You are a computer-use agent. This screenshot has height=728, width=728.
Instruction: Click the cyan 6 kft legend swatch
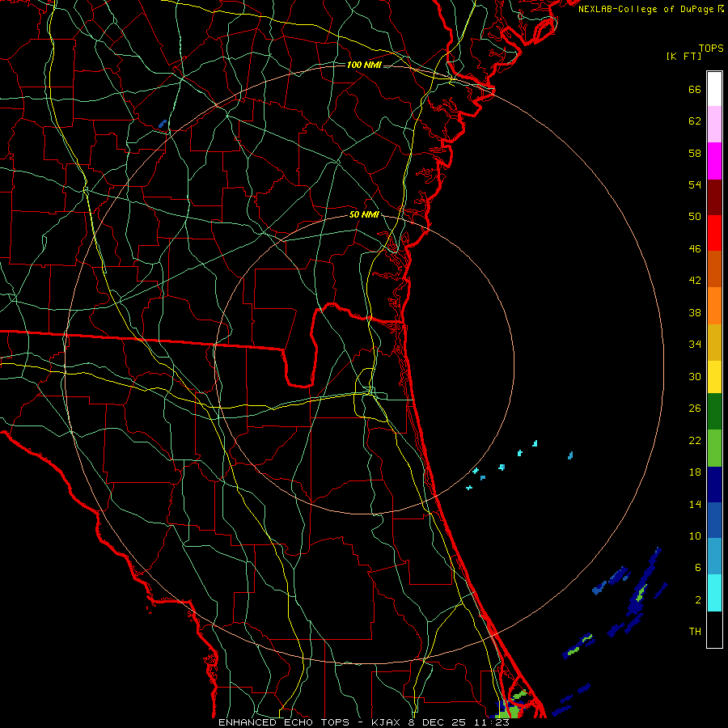click(x=714, y=593)
